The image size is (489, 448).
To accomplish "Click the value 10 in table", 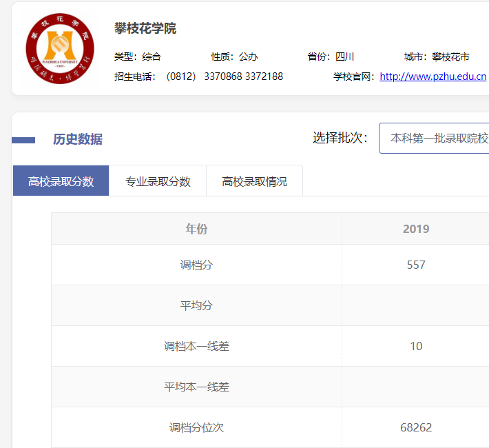I will (416, 346).
